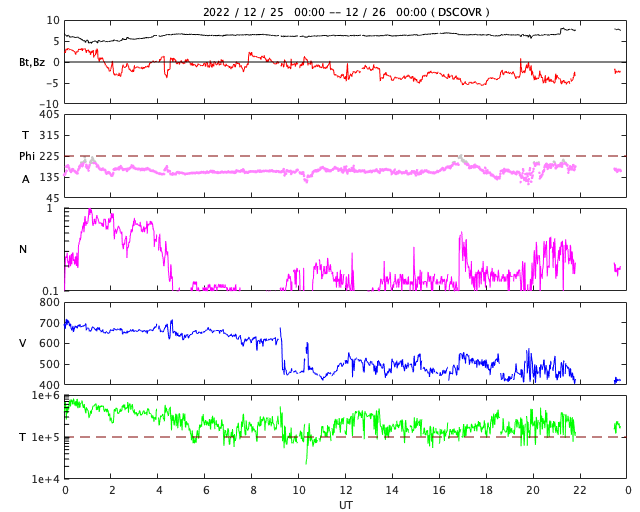The width and height of the screenshot is (640, 512).
Task: Click the '405' tick on Phi panel
Action: click(49, 115)
